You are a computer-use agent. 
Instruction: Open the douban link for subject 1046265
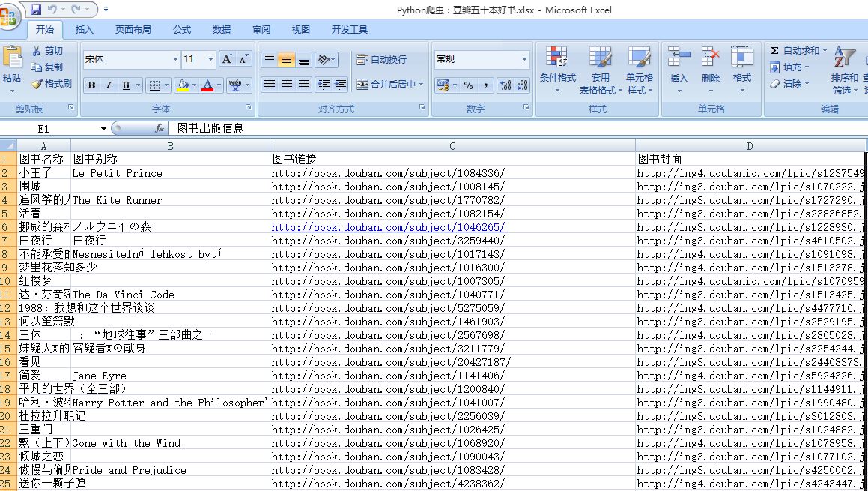388,227
